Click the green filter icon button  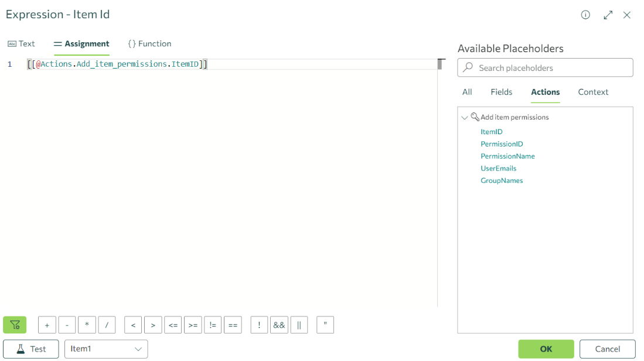click(x=15, y=325)
